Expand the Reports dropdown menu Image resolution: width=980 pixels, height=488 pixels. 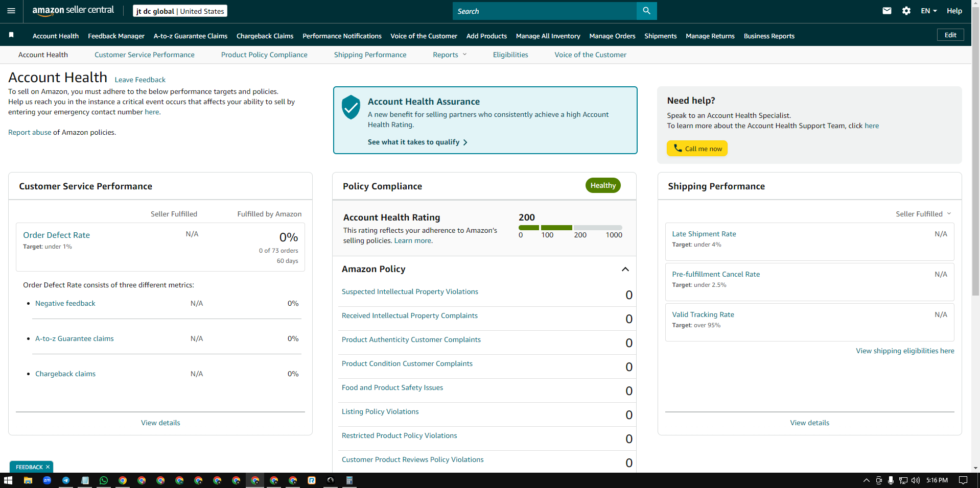coord(450,55)
